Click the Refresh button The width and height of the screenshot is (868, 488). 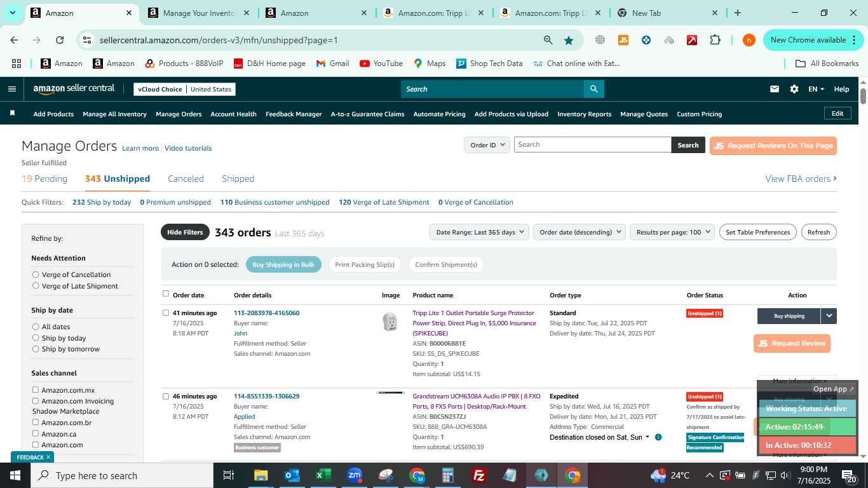tap(818, 232)
